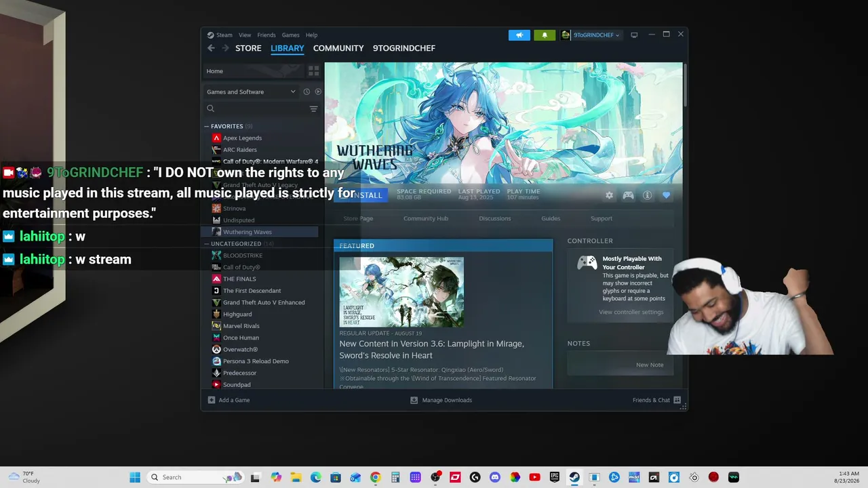Select Soundpad in the library list
The width and height of the screenshot is (868, 488).
(x=237, y=385)
